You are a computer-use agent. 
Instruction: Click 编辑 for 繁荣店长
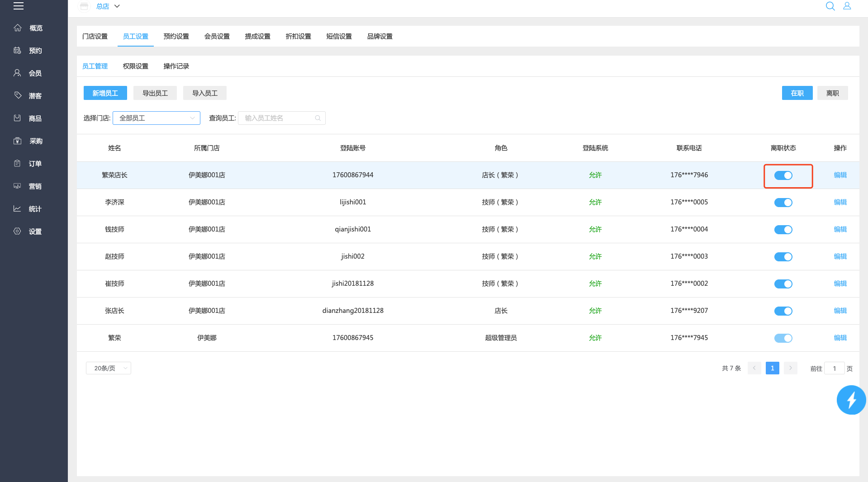(x=840, y=175)
